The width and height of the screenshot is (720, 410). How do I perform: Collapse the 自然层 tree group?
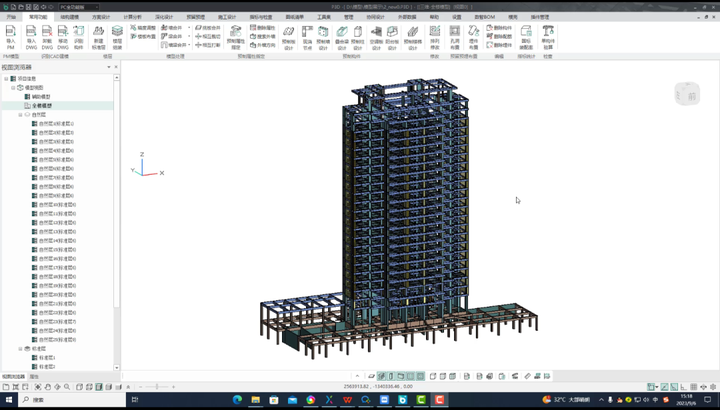point(19,114)
